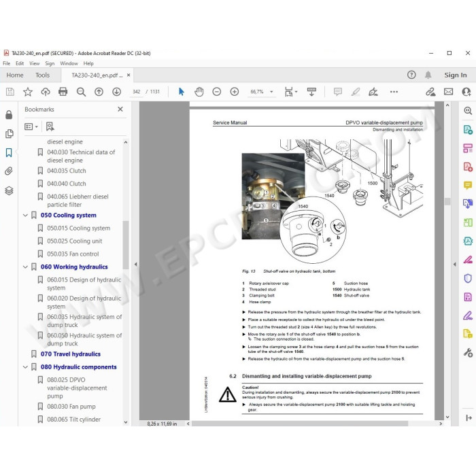Image resolution: width=476 pixels, height=476 pixels.
Task: Collapse the right tools pane arrow
Action: (454, 264)
